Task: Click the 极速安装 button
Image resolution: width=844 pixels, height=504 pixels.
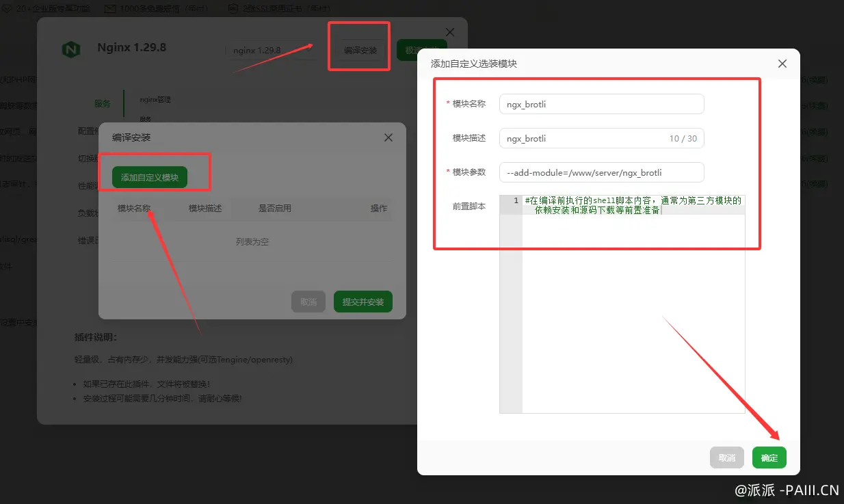Action: click(x=421, y=51)
